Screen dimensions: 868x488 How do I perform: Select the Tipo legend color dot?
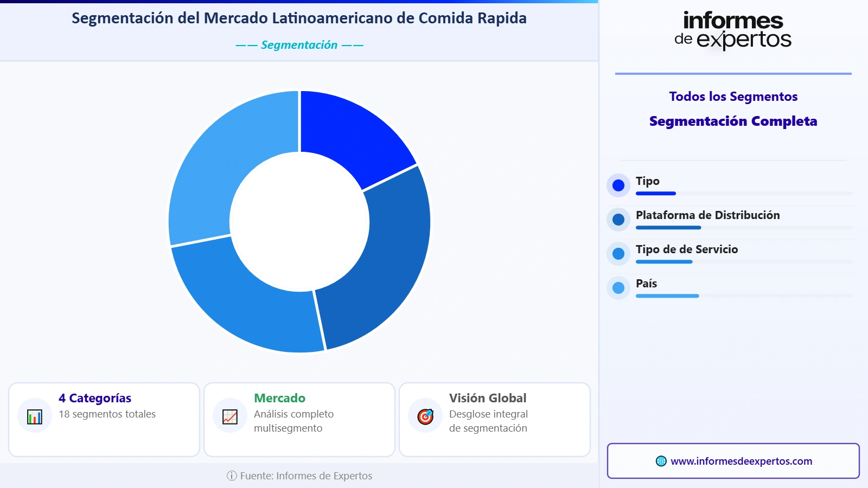[x=618, y=185]
